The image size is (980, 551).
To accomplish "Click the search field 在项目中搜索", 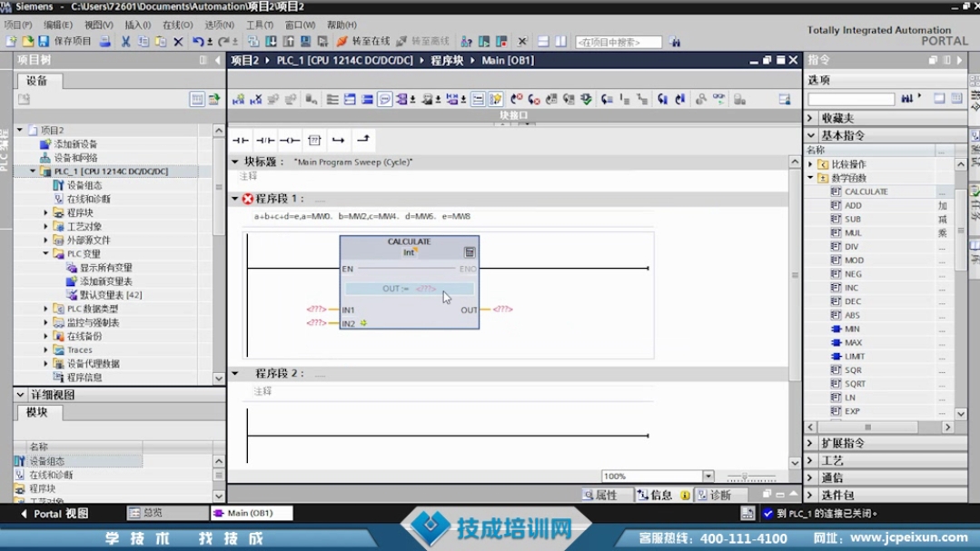I will (x=618, y=42).
